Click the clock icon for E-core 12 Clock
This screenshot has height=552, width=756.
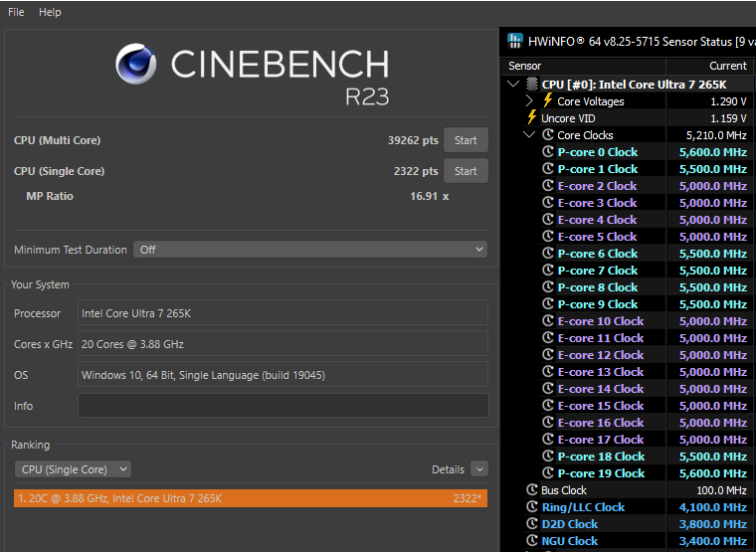pyautogui.click(x=547, y=354)
